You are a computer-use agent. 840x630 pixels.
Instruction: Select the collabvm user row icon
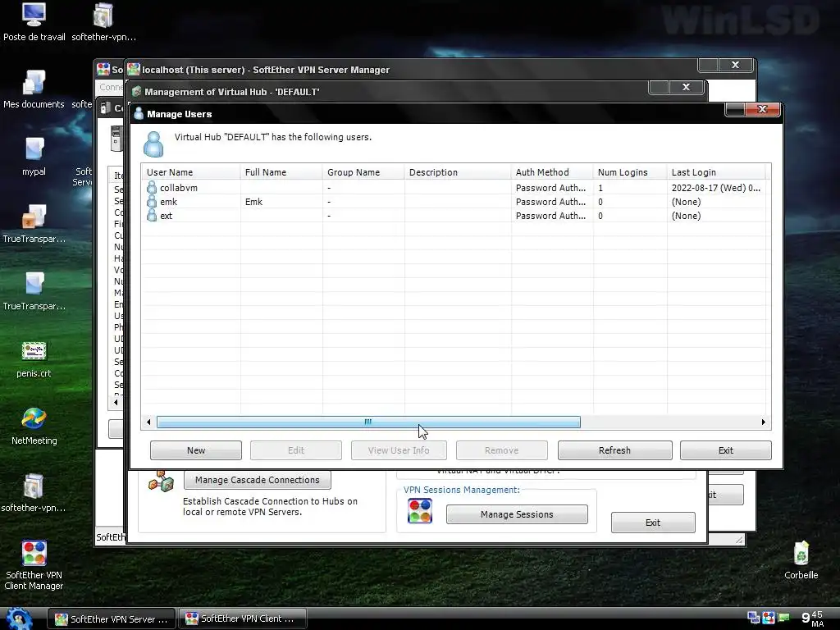point(152,188)
